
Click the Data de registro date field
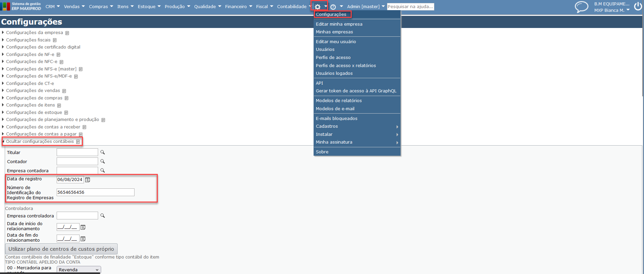[x=70, y=180]
